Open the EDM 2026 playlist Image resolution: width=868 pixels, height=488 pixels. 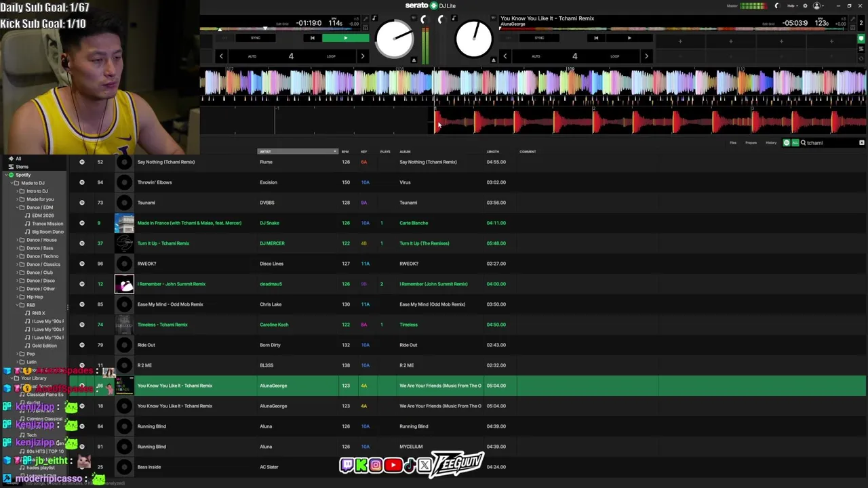click(x=42, y=216)
